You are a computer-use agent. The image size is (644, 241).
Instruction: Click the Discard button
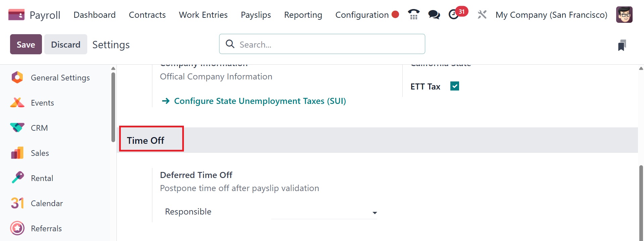click(65, 44)
